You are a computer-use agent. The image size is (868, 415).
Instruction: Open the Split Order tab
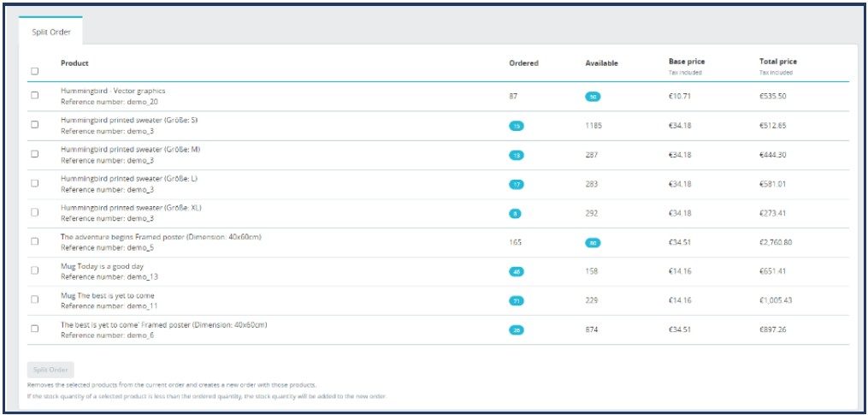click(51, 32)
